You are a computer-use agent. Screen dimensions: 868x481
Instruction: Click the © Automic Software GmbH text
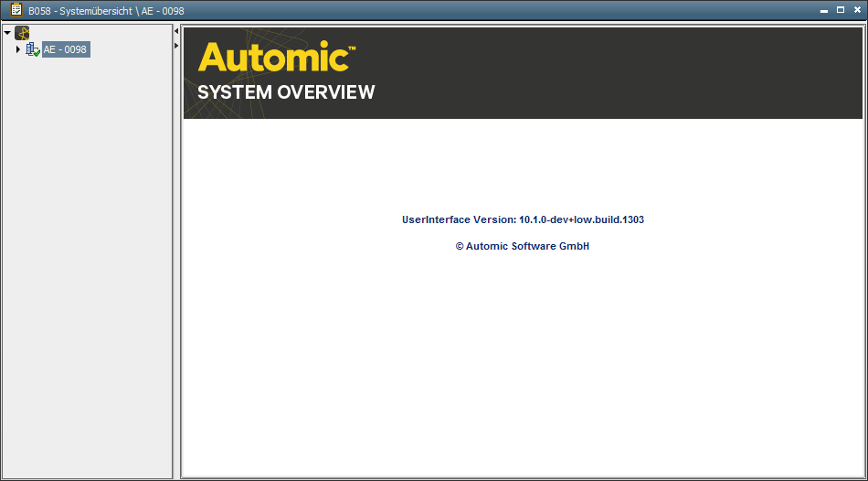pos(523,247)
